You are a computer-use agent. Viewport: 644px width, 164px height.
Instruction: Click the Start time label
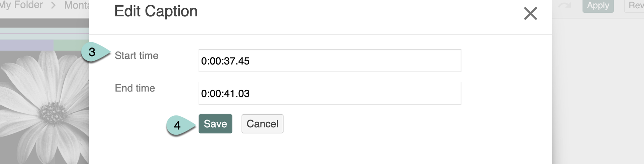[137, 56]
